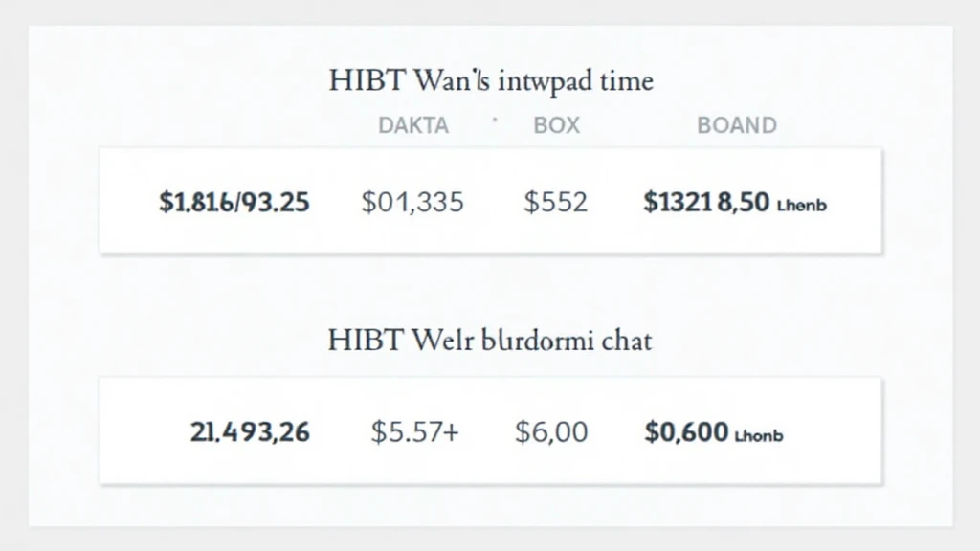Click the $1.816/93.25 value

[234, 202]
